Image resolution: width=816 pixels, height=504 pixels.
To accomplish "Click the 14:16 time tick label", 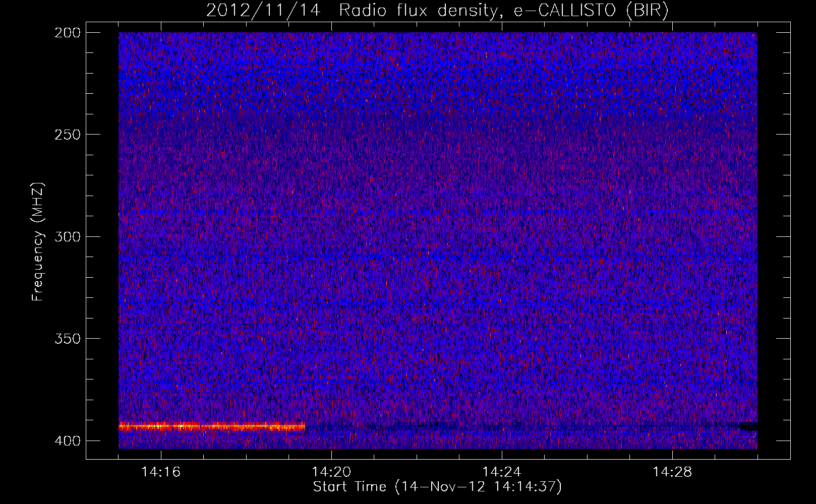I will coord(161,472).
